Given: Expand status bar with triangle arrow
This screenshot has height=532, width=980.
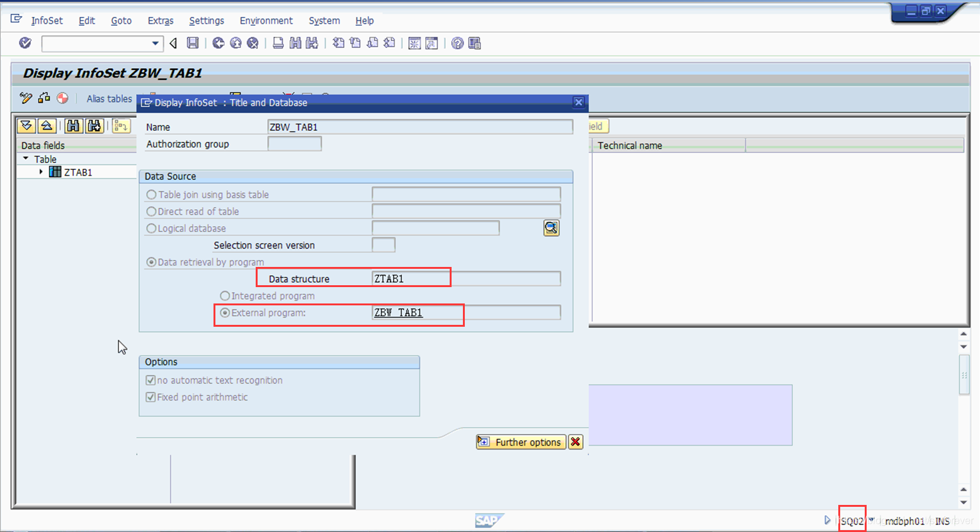Looking at the screenshot, I should pyautogui.click(x=827, y=520).
